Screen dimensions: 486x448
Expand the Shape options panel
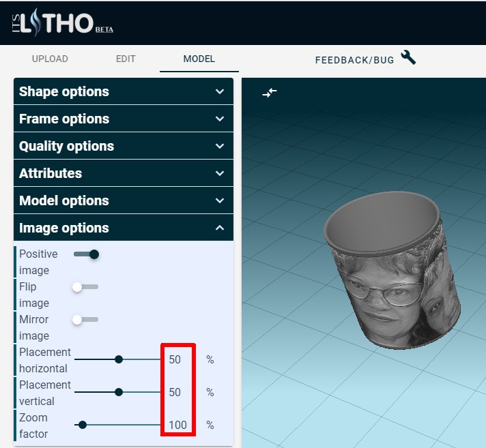point(124,91)
